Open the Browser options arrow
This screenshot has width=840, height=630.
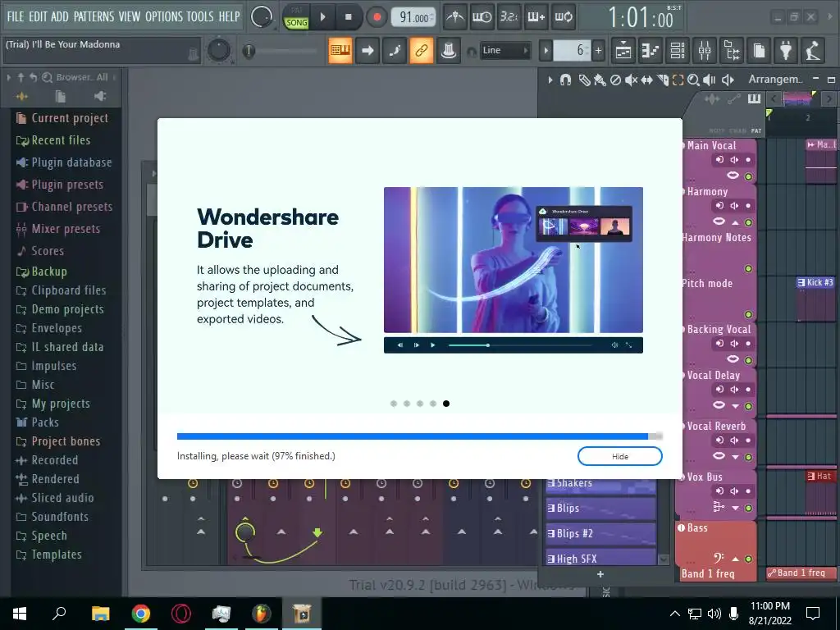coord(8,78)
